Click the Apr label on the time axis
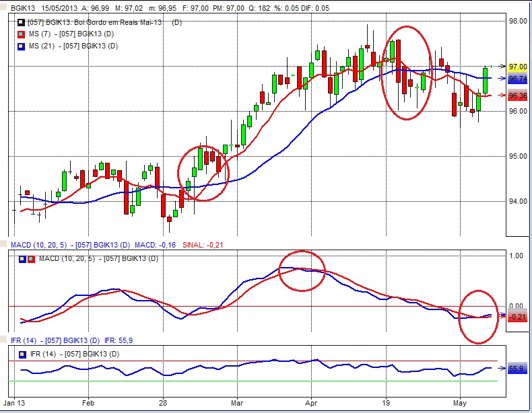532x413 pixels. (310, 406)
